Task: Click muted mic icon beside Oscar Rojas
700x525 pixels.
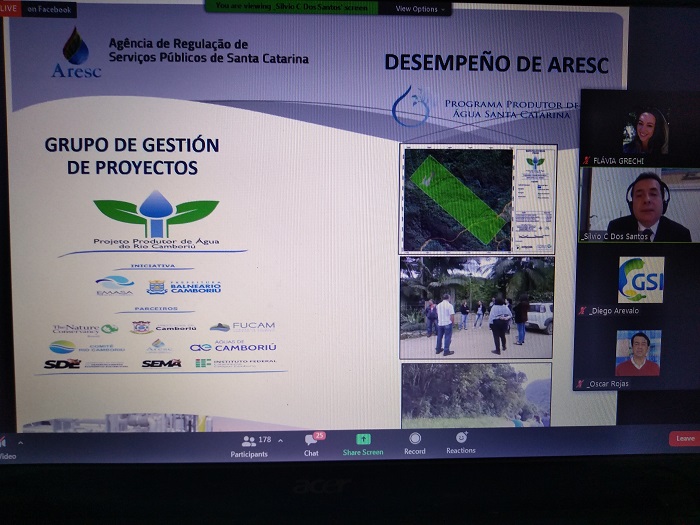Action: [x=580, y=383]
